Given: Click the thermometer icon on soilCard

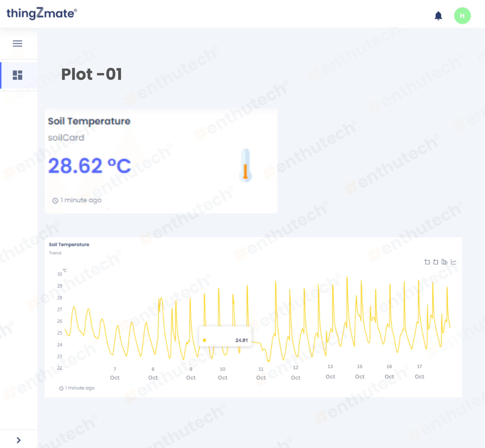Looking at the screenshot, I should (x=245, y=166).
